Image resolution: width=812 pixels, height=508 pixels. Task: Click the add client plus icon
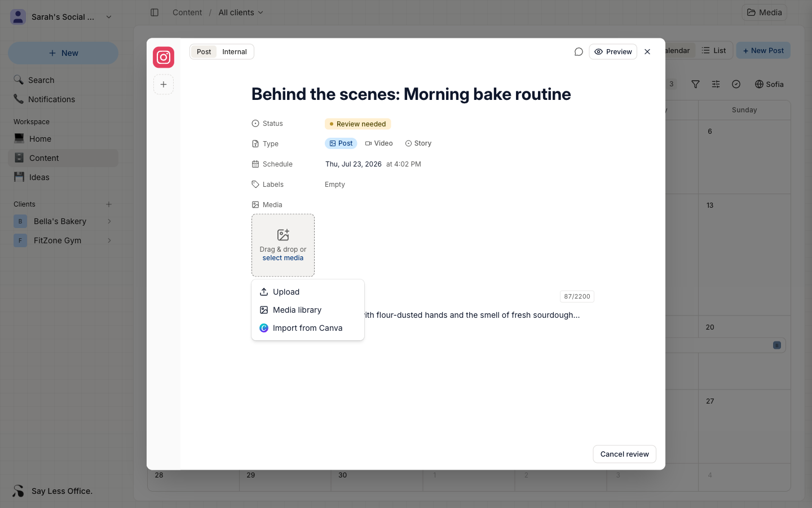pyautogui.click(x=109, y=204)
